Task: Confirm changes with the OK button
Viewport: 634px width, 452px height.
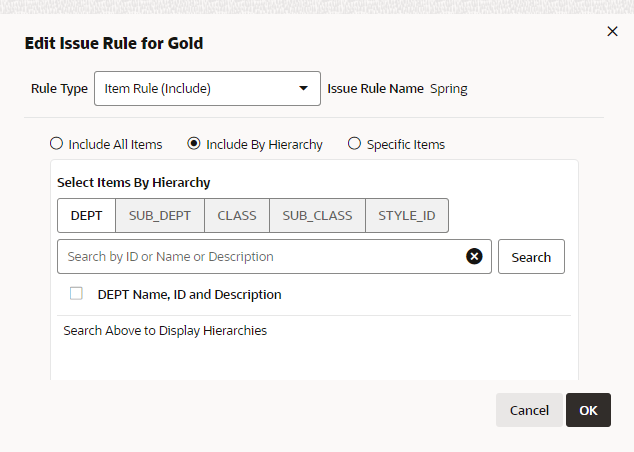Action: pyautogui.click(x=588, y=410)
